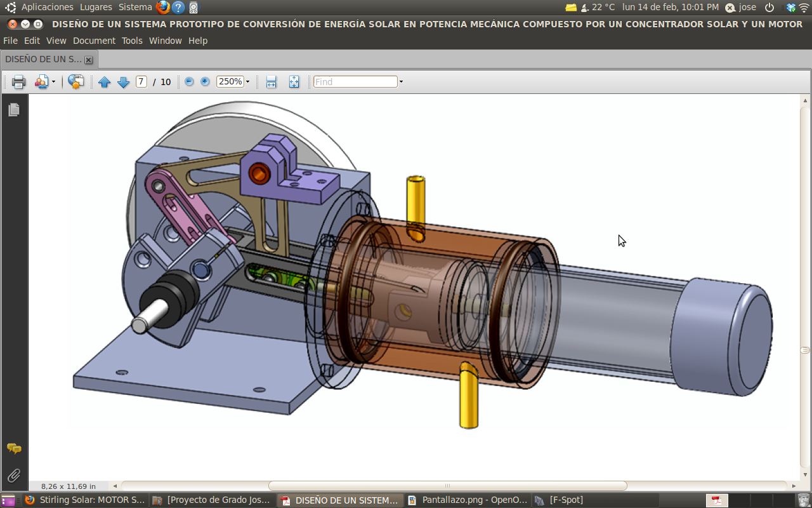The image size is (812, 508).
Task: Start online collaboration with the globe icon
Action: coord(76,81)
